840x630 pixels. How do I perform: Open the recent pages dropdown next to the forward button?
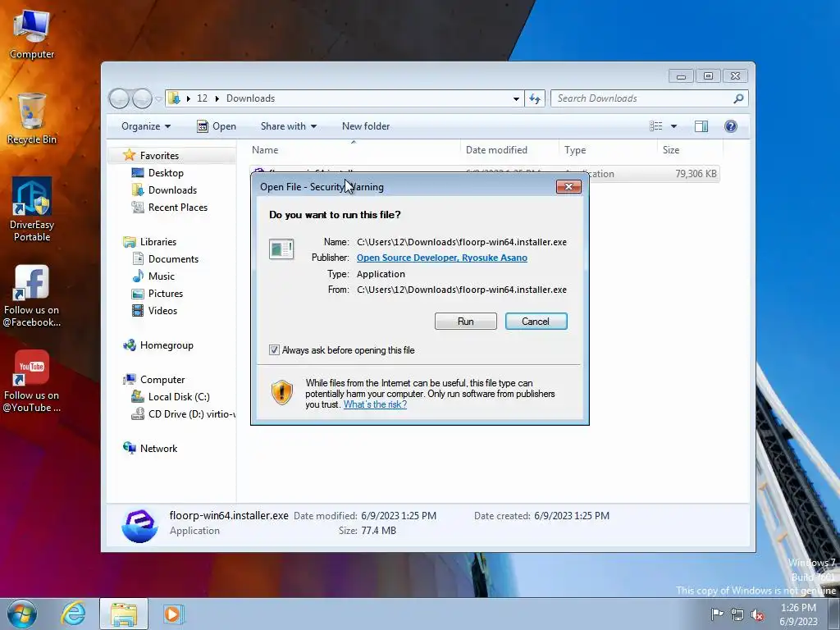[158, 99]
